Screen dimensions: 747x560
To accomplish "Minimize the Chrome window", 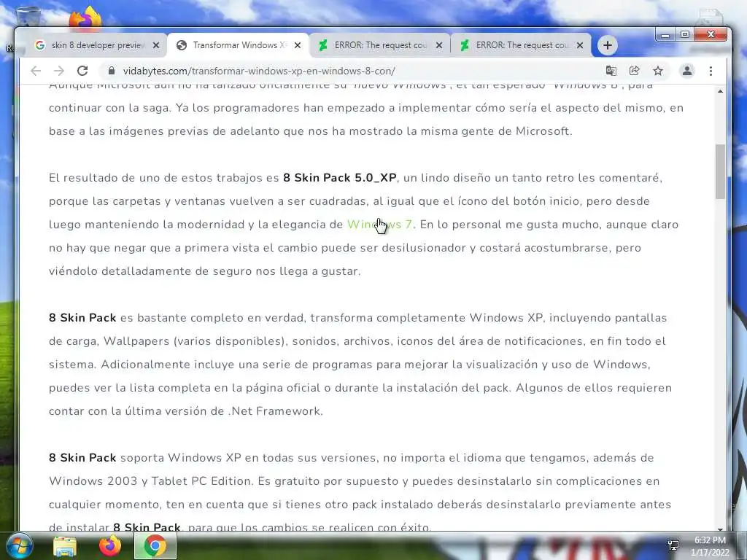I will (665, 35).
